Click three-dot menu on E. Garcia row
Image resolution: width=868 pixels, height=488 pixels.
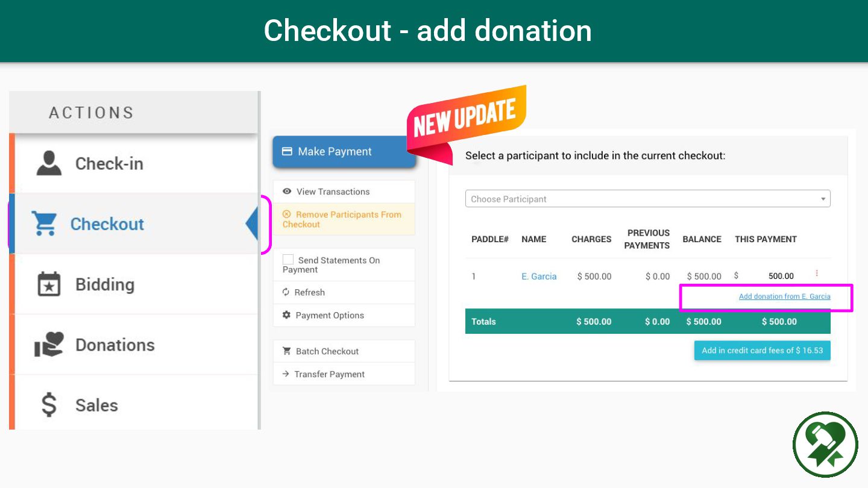point(817,274)
